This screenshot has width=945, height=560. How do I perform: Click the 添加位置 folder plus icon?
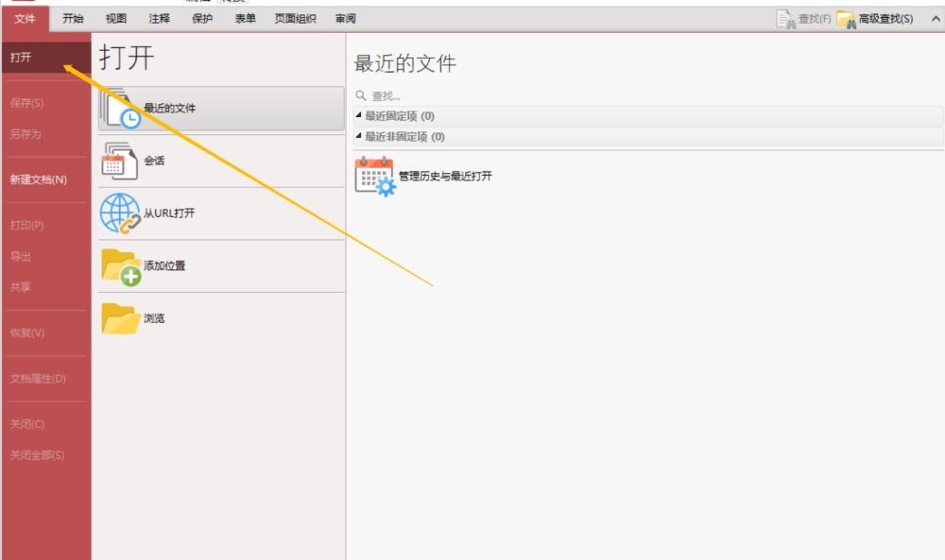(121, 266)
